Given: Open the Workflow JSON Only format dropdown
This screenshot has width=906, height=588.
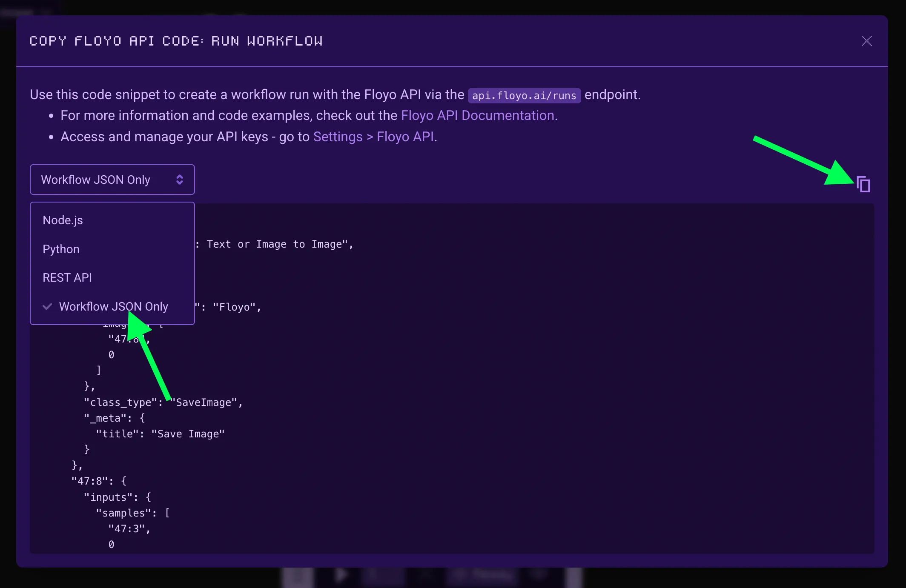Looking at the screenshot, I should pos(112,180).
